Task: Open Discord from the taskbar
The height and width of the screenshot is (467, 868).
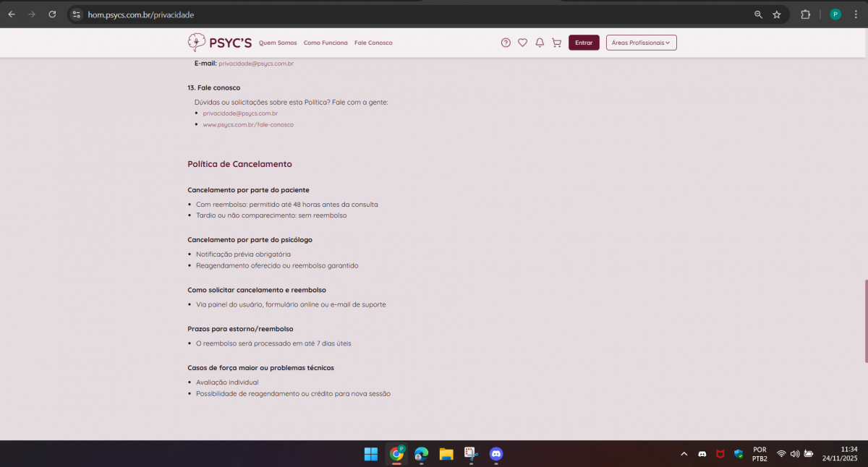Action: 496,454
